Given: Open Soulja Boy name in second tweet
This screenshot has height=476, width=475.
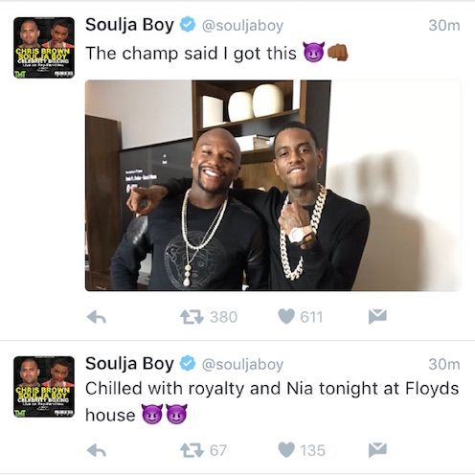Looking at the screenshot, I should [129, 364].
